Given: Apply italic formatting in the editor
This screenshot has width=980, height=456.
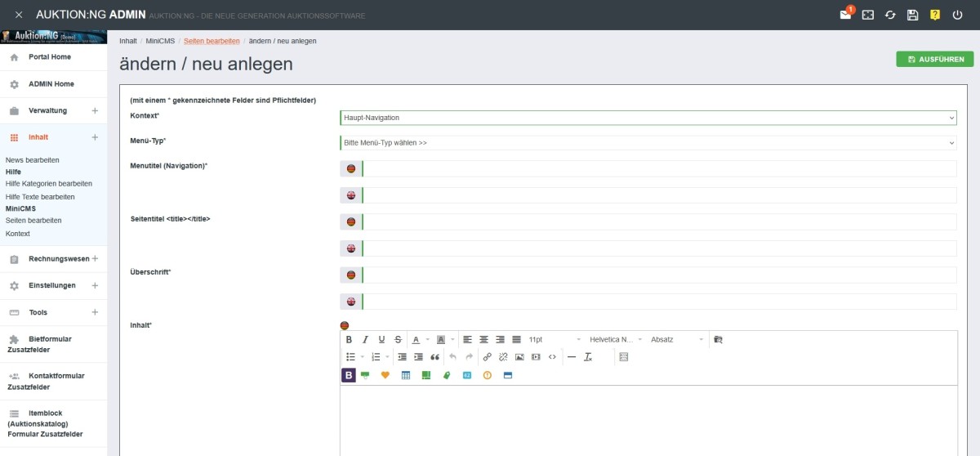Looking at the screenshot, I should coord(365,339).
